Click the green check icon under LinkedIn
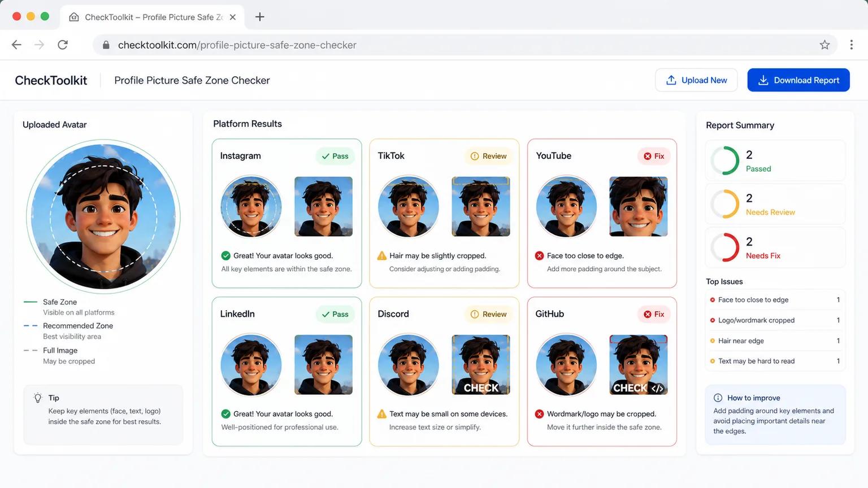This screenshot has width=868, height=488. [x=225, y=413]
